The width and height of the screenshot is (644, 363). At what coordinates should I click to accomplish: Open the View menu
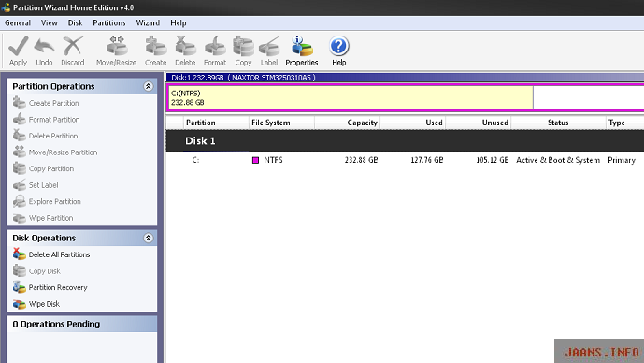(50, 23)
